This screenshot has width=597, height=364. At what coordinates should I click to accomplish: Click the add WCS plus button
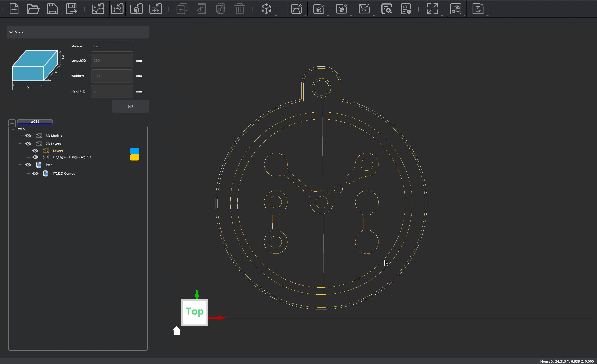coord(12,123)
